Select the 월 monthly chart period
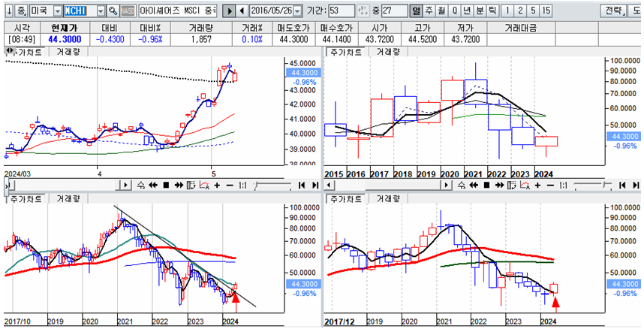The height and width of the screenshot is (329, 644). coord(441,11)
